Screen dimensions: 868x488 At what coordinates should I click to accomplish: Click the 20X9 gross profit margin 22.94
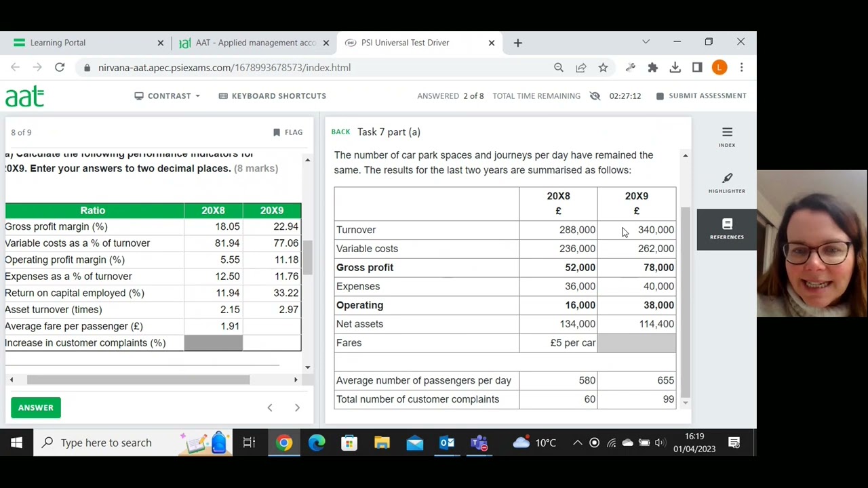coord(285,226)
